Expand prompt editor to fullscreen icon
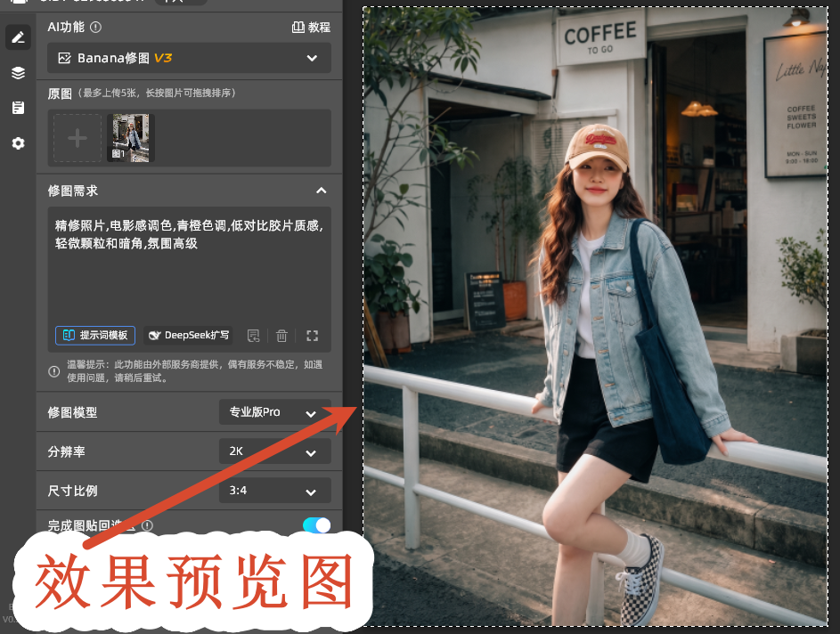 pos(313,336)
